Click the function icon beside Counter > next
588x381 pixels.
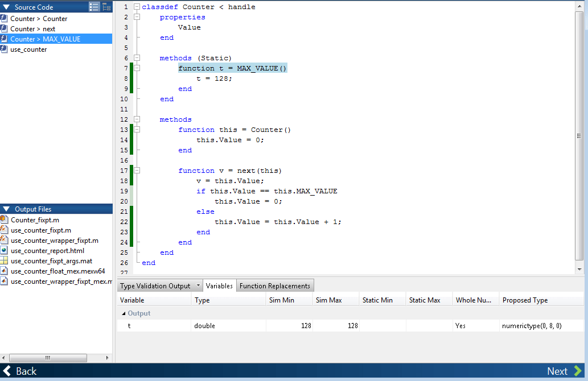(x=4, y=29)
